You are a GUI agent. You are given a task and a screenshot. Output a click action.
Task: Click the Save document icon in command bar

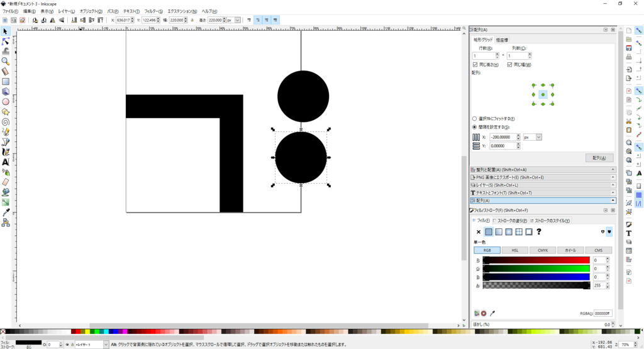[x=629, y=48]
